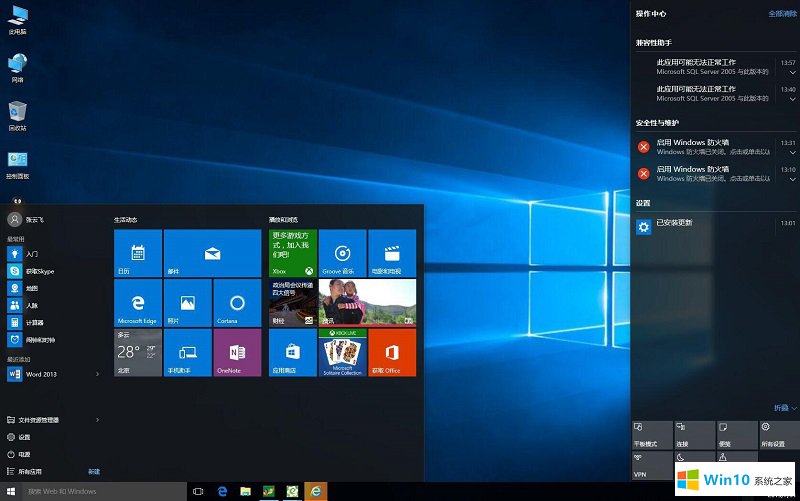Click the 生活动态 tile group header
800x501 pixels.
click(x=126, y=220)
